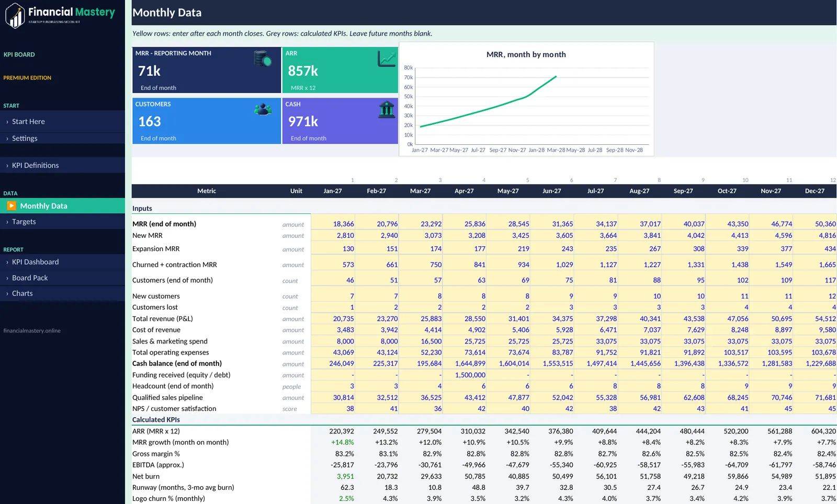Click the Financial Mastery logo icon
Image resolution: width=837 pixels, height=504 pixels.
(x=15, y=15)
